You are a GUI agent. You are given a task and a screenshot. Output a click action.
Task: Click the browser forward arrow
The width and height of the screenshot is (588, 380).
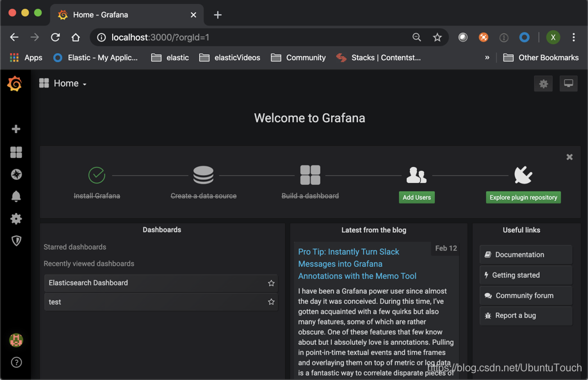(35, 37)
